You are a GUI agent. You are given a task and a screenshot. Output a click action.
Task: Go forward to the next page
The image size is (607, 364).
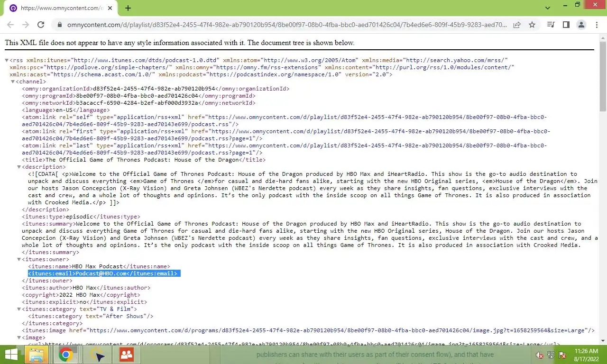pyautogui.click(x=26, y=25)
